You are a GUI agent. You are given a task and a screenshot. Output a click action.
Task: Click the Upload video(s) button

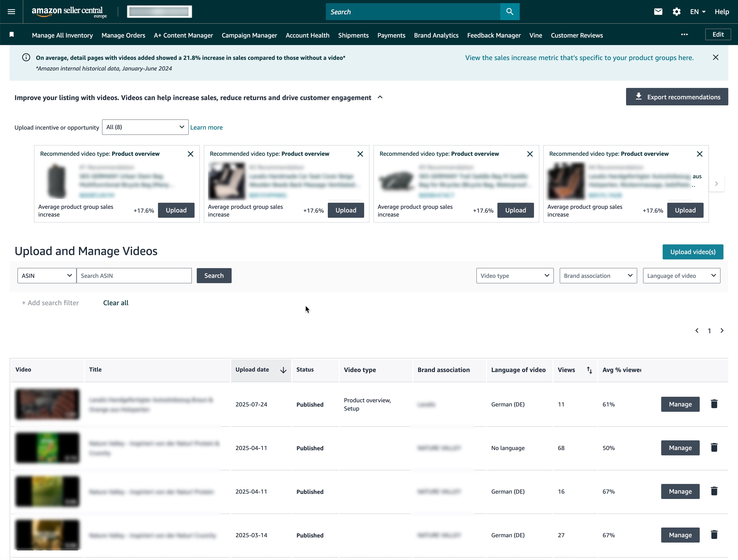(693, 252)
